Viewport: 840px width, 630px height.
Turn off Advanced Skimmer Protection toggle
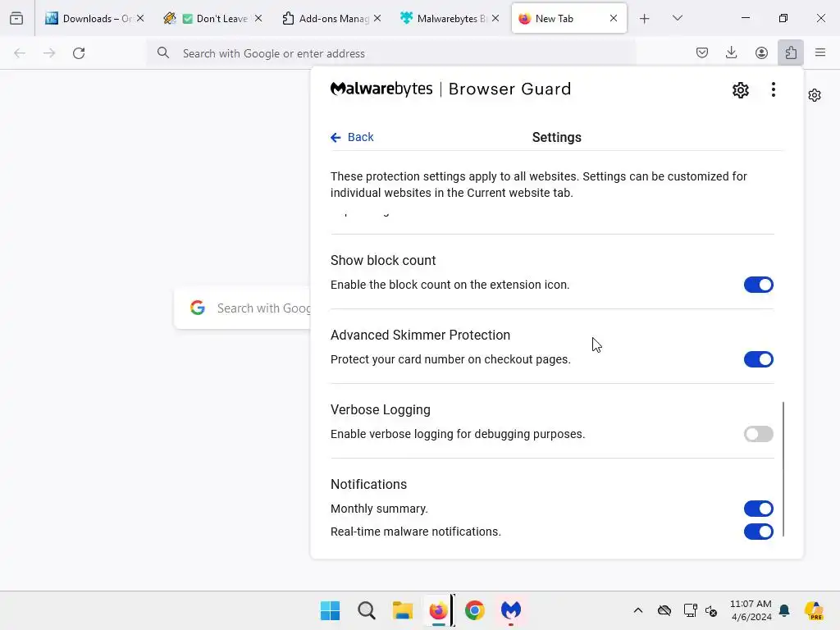(x=758, y=359)
